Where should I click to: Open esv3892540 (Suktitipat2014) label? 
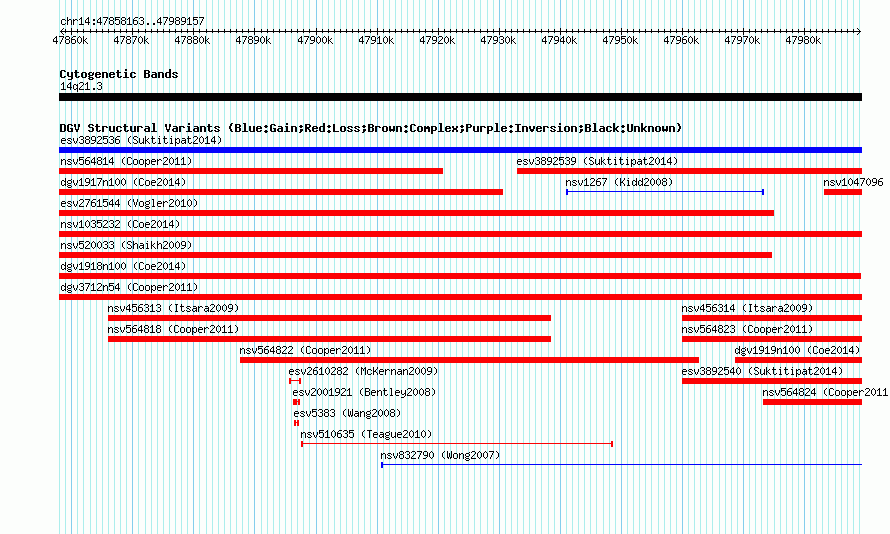[762, 372]
